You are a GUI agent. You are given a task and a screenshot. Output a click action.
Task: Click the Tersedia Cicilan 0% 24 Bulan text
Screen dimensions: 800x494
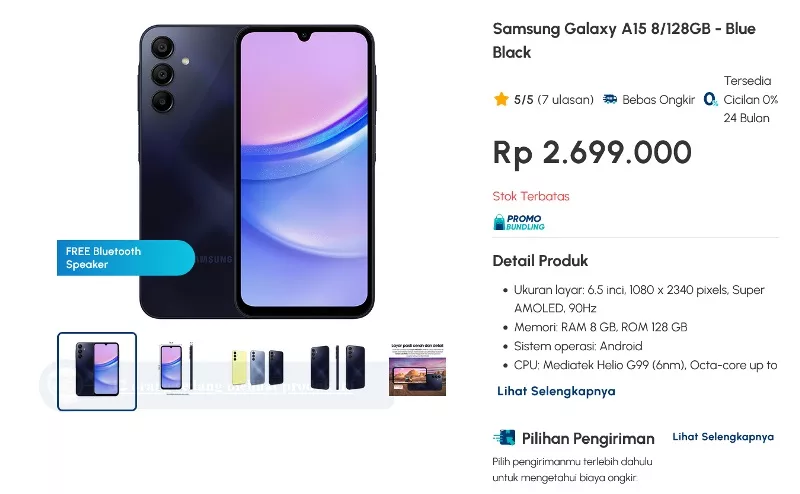(751, 99)
